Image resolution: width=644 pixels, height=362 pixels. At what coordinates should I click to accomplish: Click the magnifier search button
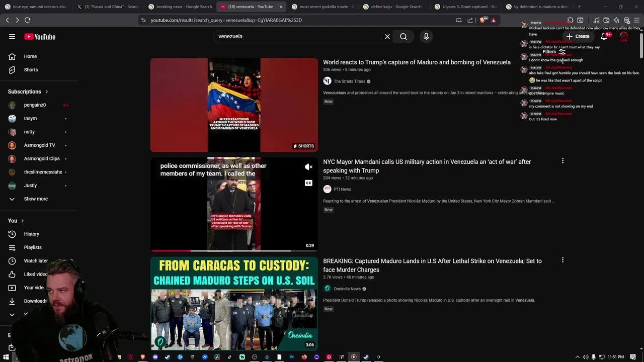(404, 37)
